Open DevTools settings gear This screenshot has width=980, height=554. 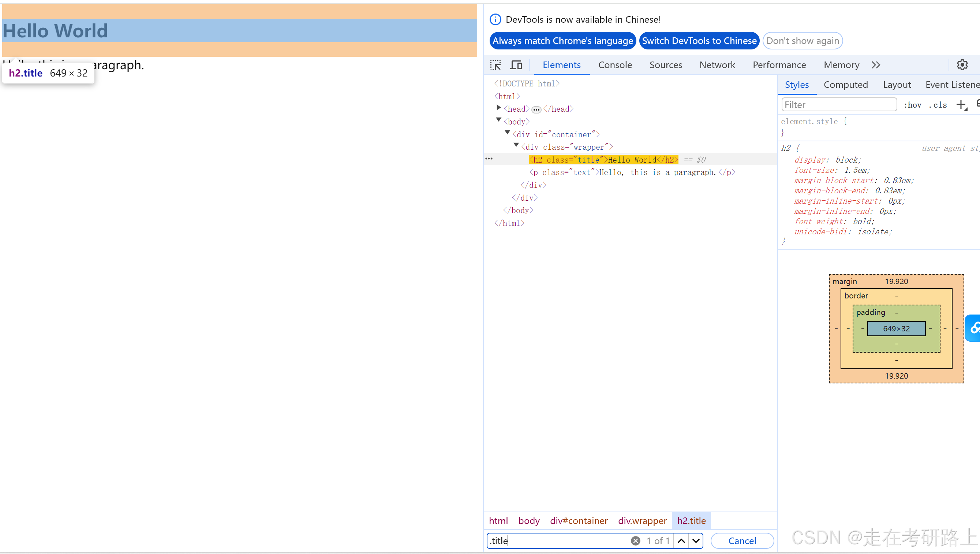pyautogui.click(x=962, y=65)
